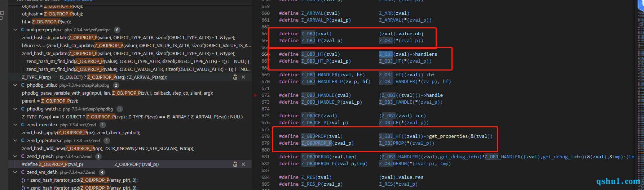Collapse the phpdbg_utils.c results group
This screenshot has width=644, height=190.
(15, 85)
